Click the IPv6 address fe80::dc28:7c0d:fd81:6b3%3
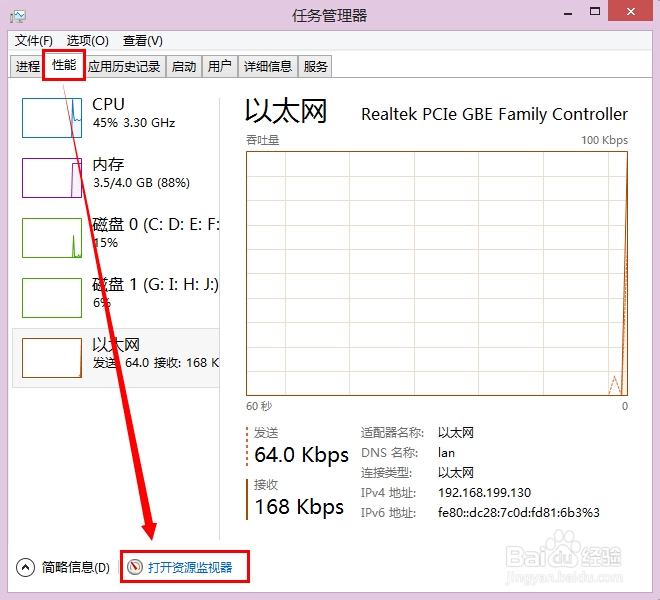The image size is (660, 600). [x=519, y=512]
